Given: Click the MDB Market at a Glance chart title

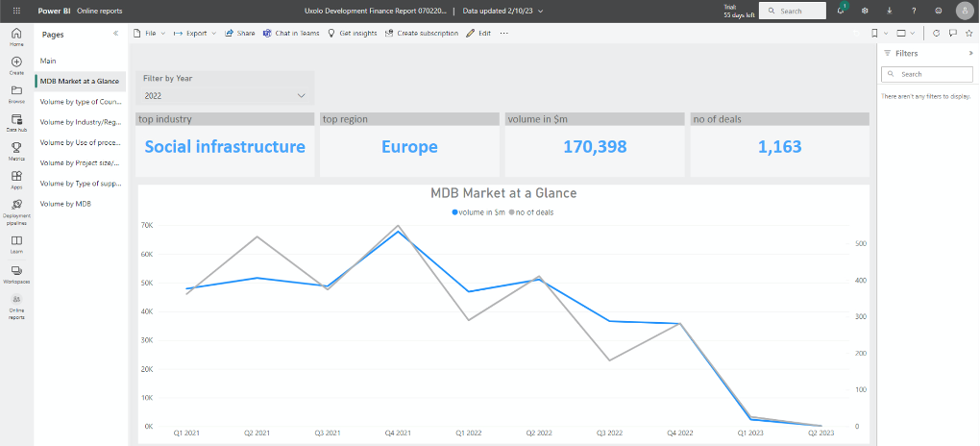Looking at the screenshot, I should pyautogui.click(x=503, y=193).
